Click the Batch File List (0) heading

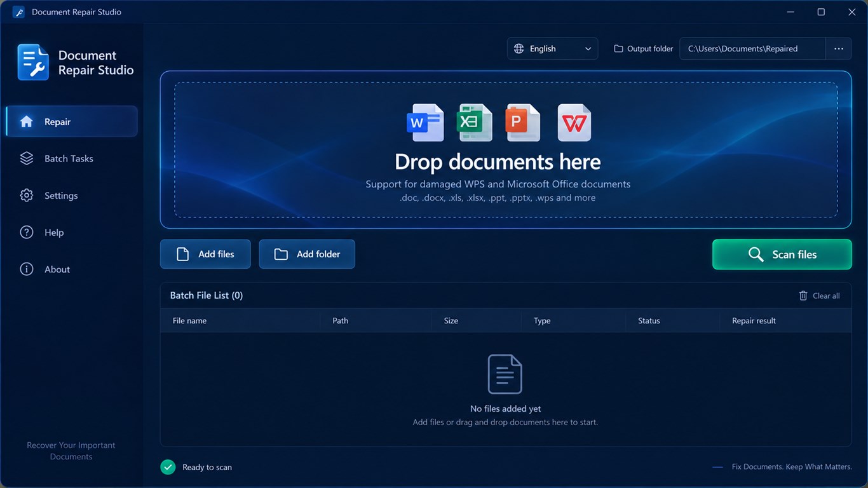tap(207, 295)
